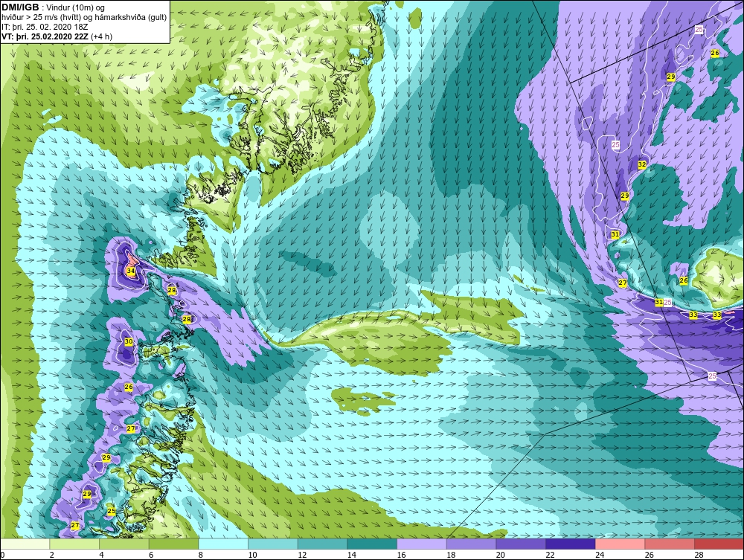Viewport: 744px width, 560px height.
Task: Click the legend scale number 8
Action: click(x=201, y=555)
